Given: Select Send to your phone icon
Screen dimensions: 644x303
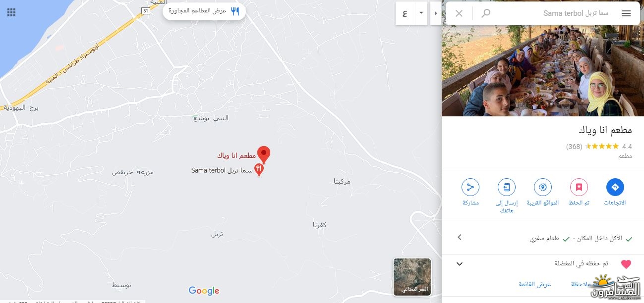Looking at the screenshot, I should tap(507, 187).
